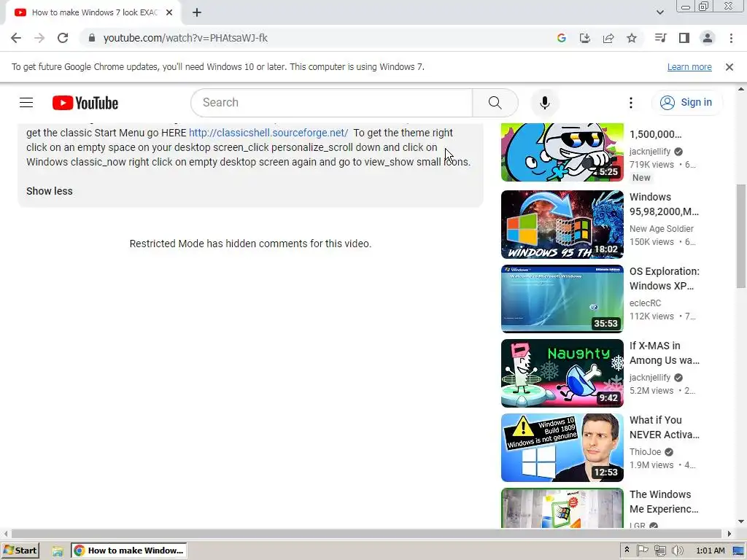Open the media control icon in the Chrome toolbar
The height and width of the screenshot is (560, 747).
coord(660,38)
